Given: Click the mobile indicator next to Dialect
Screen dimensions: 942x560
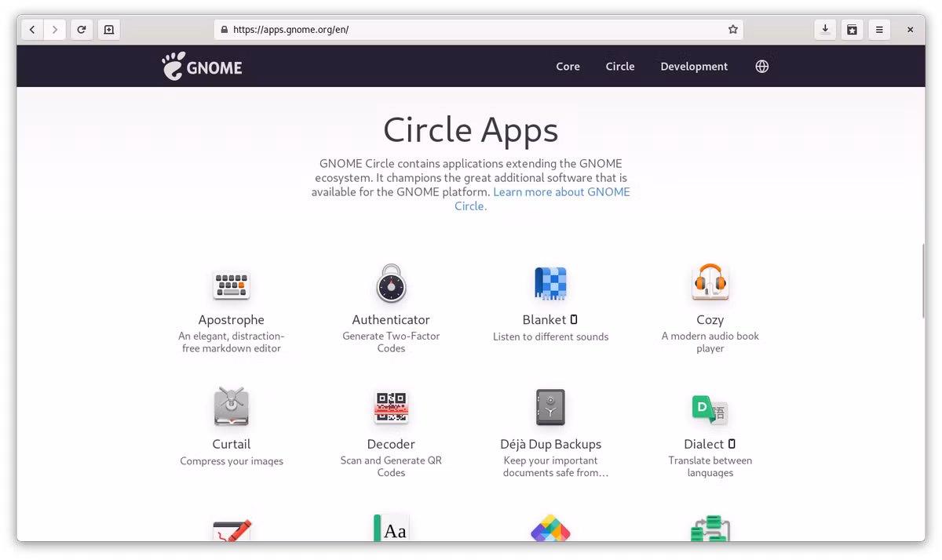Looking at the screenshot, I should (x=732, y=444).
